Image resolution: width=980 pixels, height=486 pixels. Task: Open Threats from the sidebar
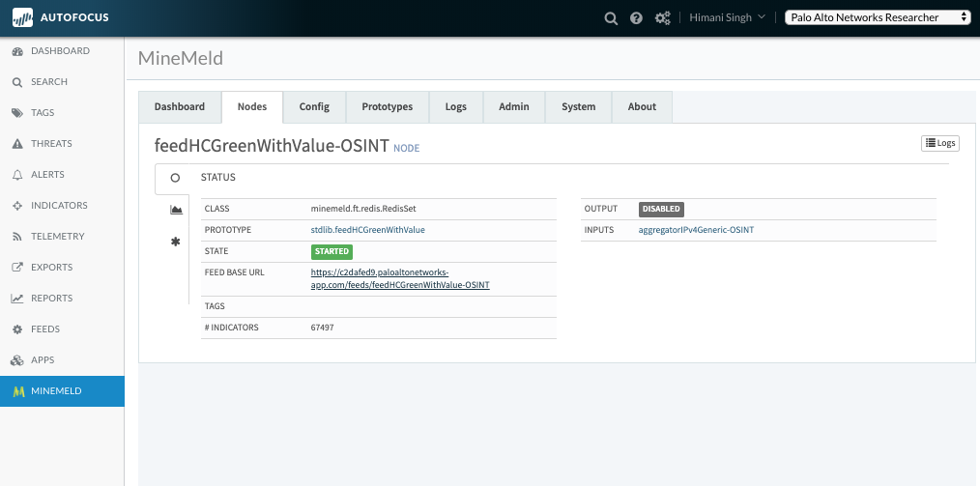(51, 144)
